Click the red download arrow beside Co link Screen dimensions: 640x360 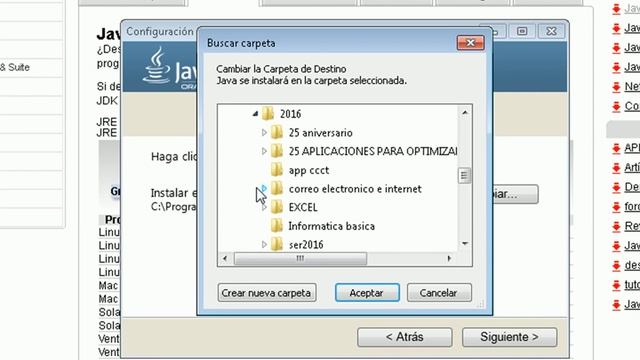(x=616, y=107)
